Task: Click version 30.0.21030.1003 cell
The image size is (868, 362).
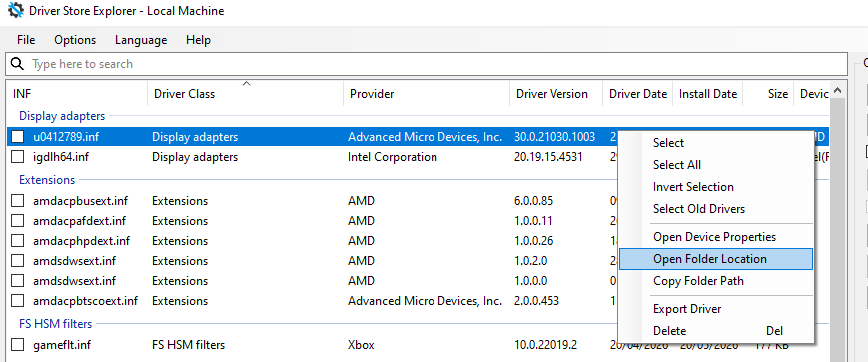Action: (554, 137)
